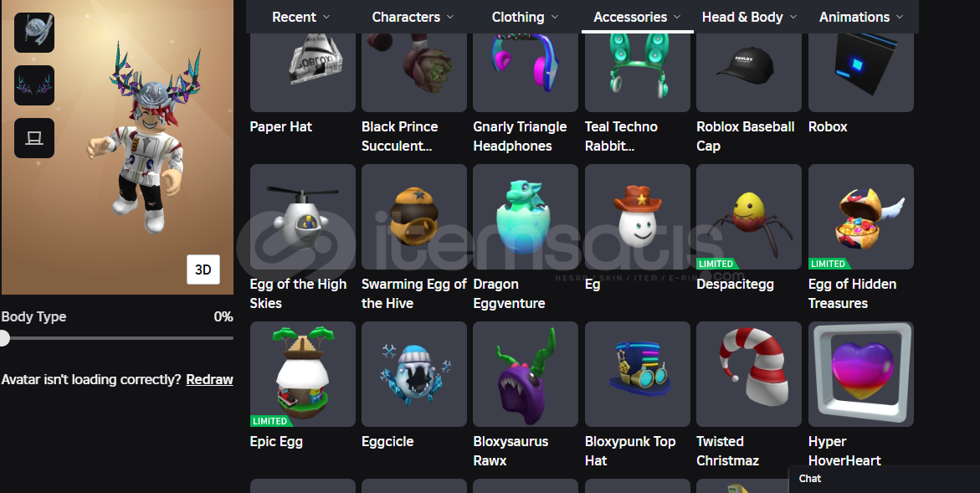Select the neon antlers equipped item icon
Viewport: 980px width, 493px height.
click(34, 85)
